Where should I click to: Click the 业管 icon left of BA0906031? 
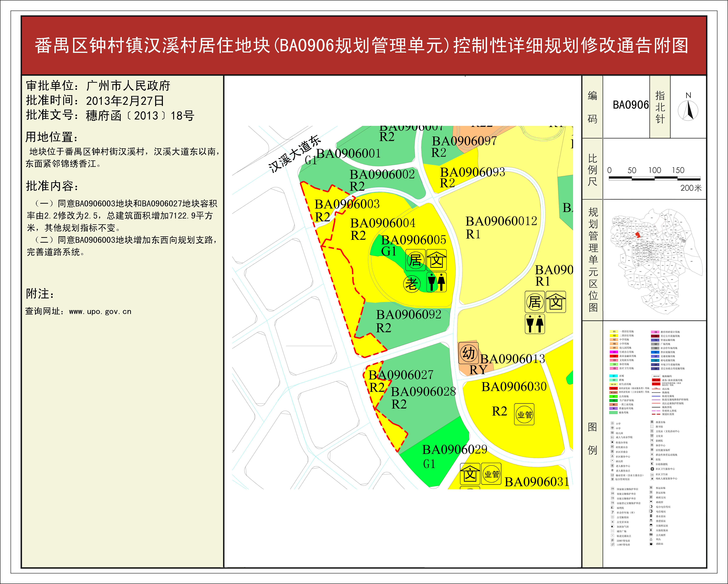point(491,474)
